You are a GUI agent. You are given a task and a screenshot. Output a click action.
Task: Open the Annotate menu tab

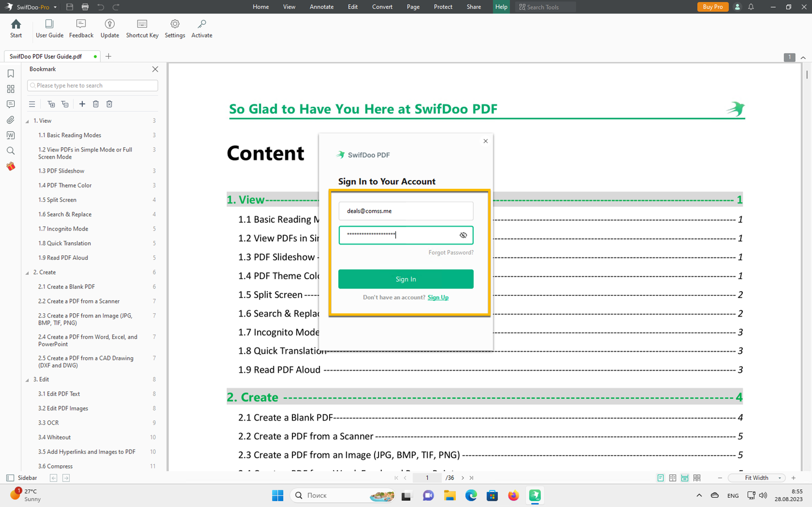[x=322, y=7]
